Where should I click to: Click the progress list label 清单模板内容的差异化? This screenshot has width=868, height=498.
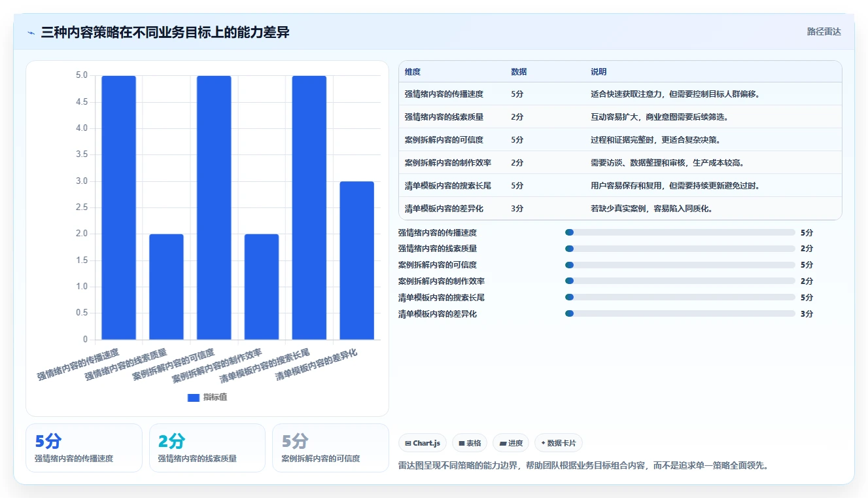click(x=438, y=314)
